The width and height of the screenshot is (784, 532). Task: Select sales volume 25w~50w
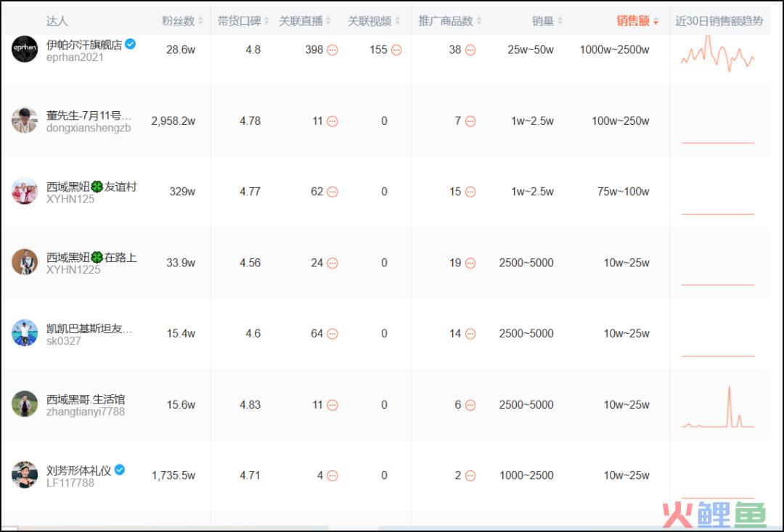click(x=531, y=50)
